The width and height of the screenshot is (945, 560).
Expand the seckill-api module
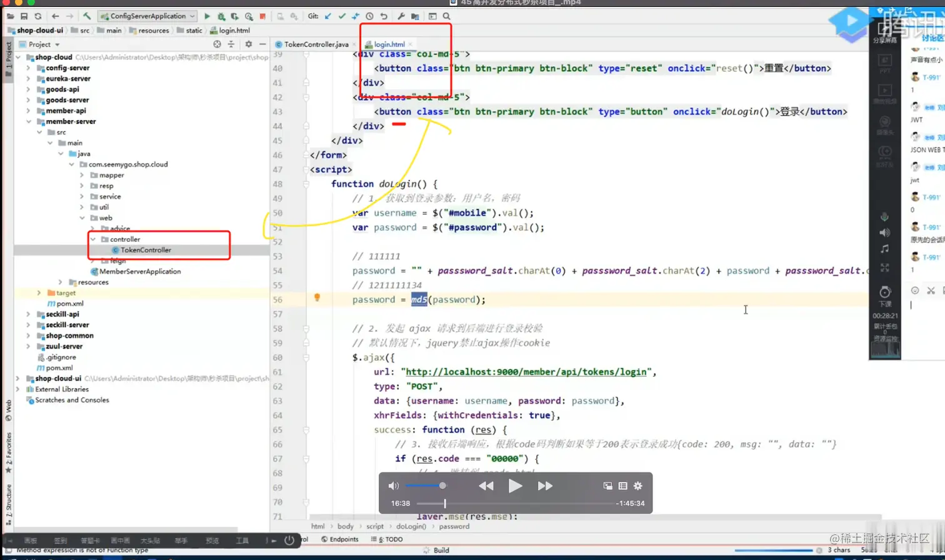click(x=28, y=314)
